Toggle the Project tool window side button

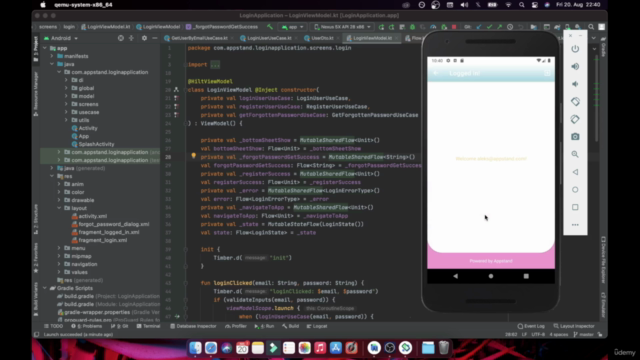[36, 49]
